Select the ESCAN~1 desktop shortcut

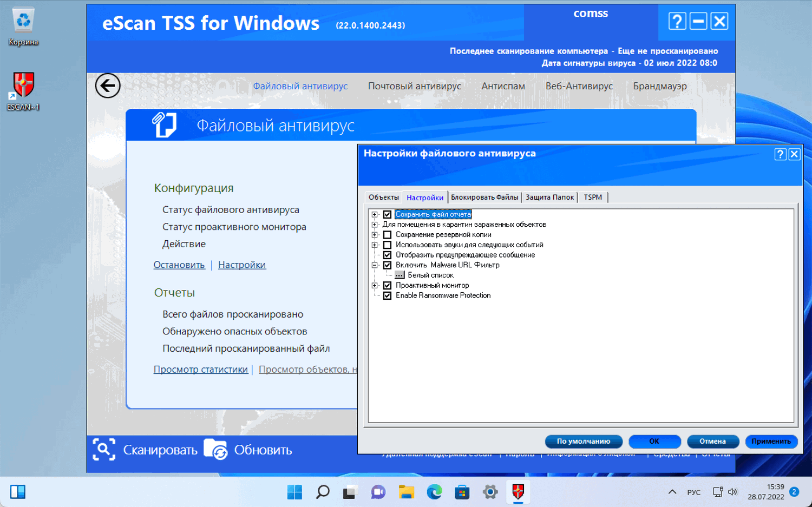[x=23, y=91]
